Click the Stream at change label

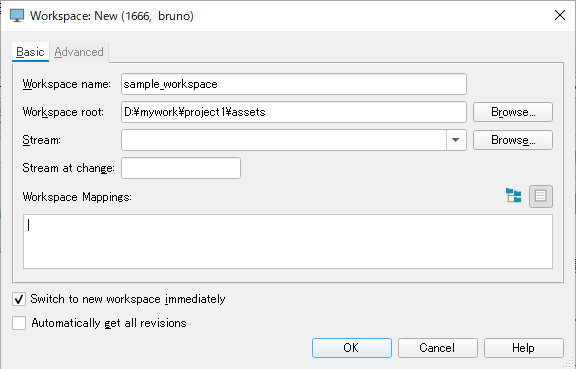click(68, 168)
